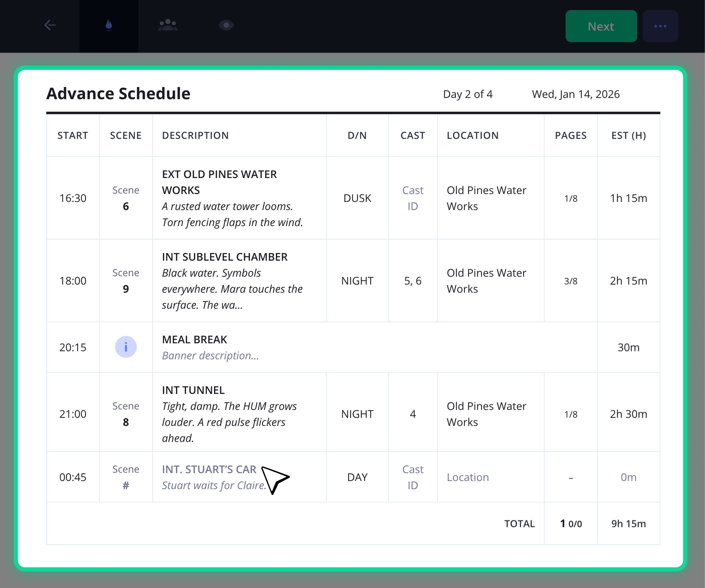Click the 2h 30m estimate
Screen dimensions: 705x588
click(629, 414)
